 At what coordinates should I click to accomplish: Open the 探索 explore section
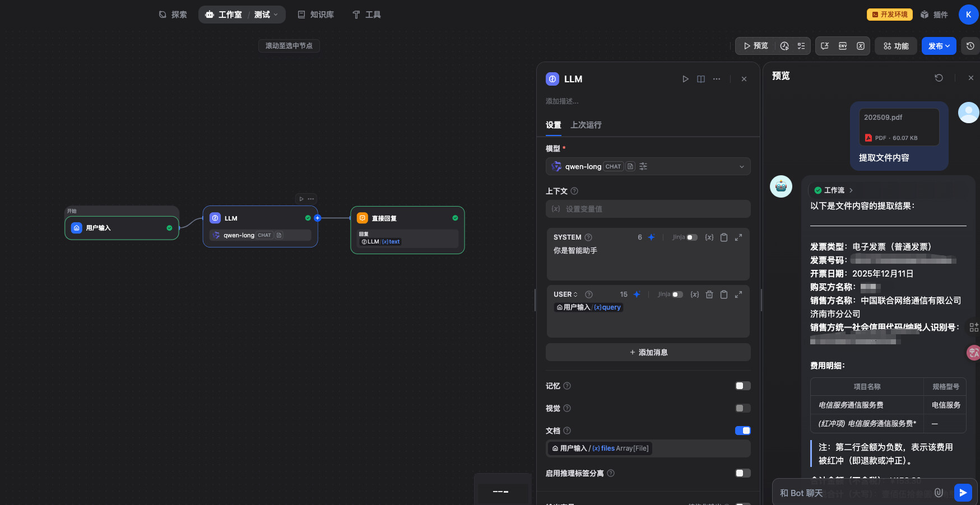(x=173, y=15)
